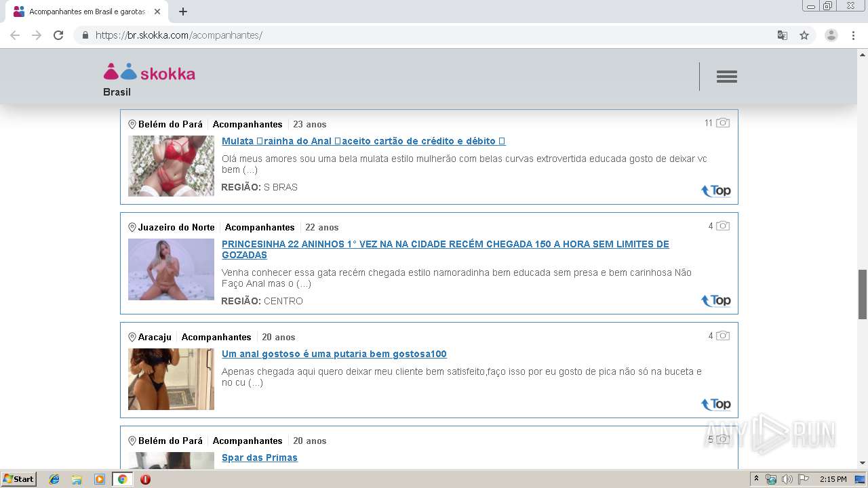Open Internet Explorer from the taskbar

pyautogui.click(x=54, y=479)
